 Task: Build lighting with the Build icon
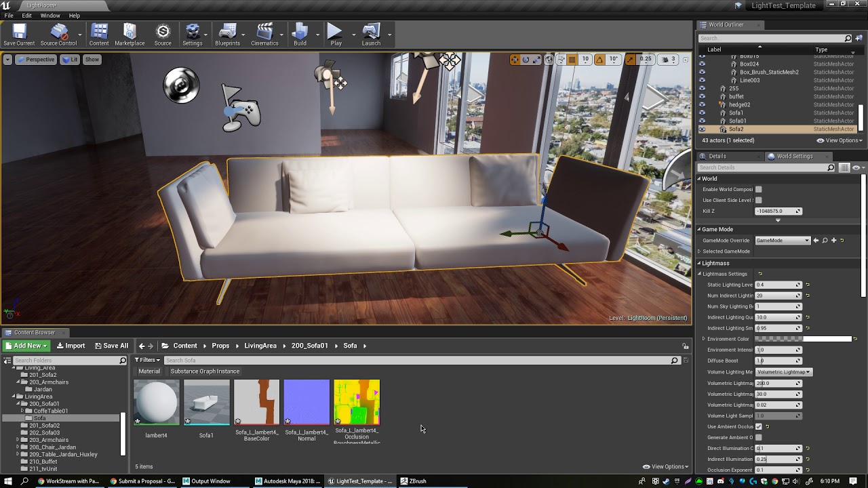pos(300,35)
